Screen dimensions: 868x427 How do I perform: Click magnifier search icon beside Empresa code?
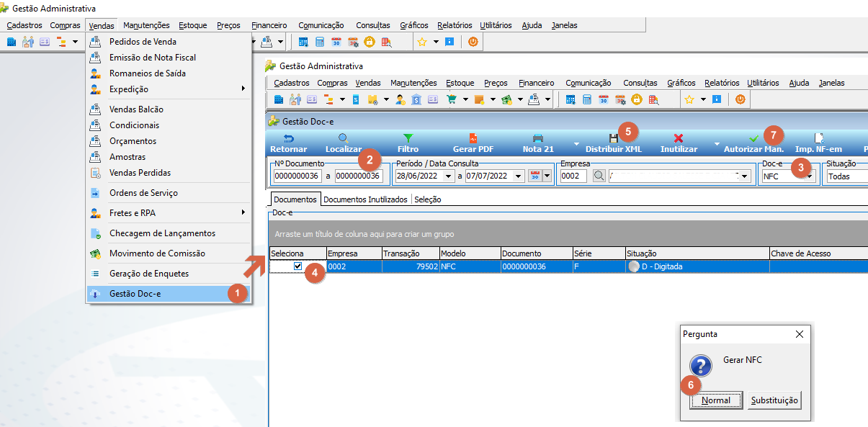tap(599, 176)
